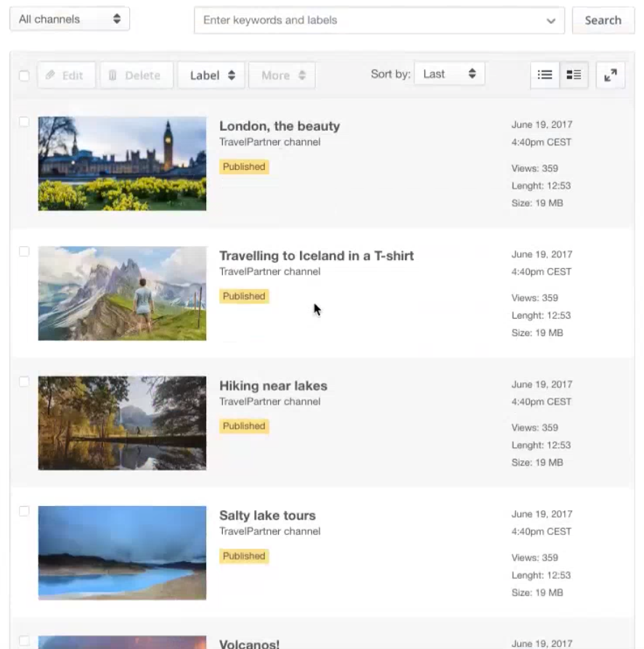Click the Edit button
The image size is (644, 649).
66,75
